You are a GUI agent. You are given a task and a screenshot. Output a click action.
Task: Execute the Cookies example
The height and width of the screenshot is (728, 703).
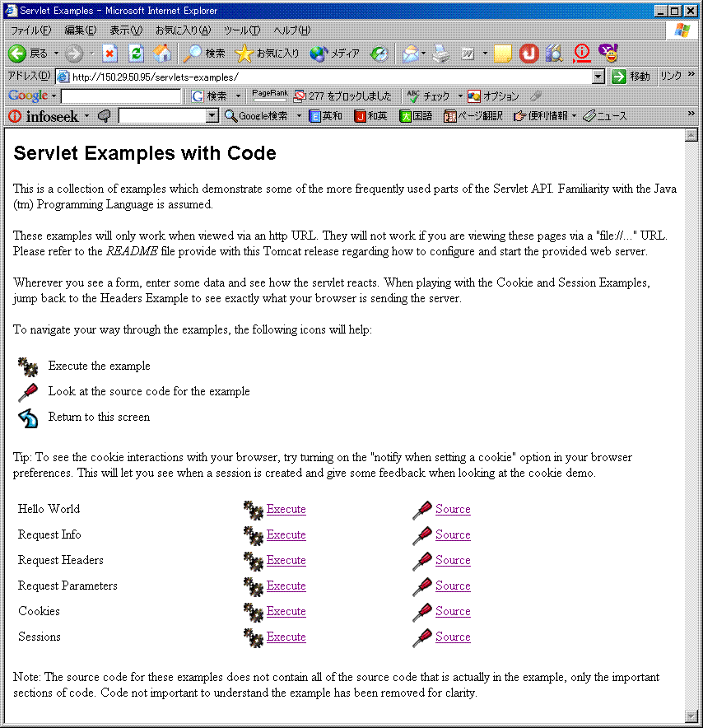click(x=286, y=611)
